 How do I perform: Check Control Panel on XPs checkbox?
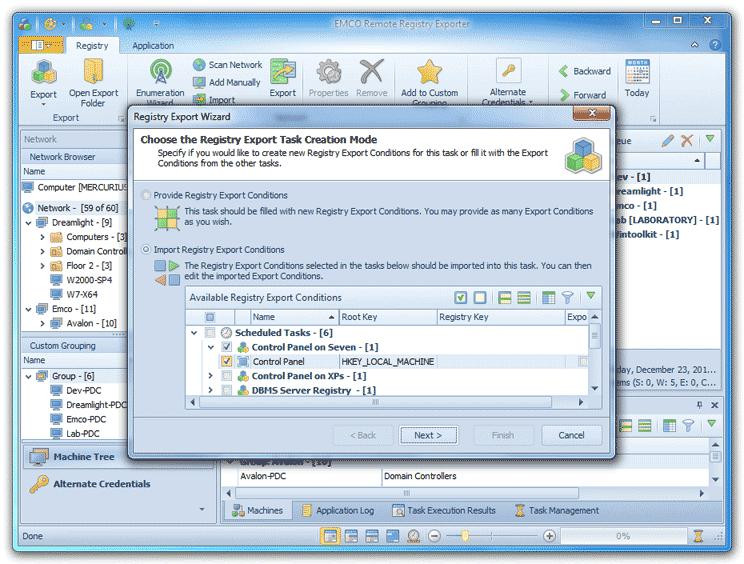point(226,376)
